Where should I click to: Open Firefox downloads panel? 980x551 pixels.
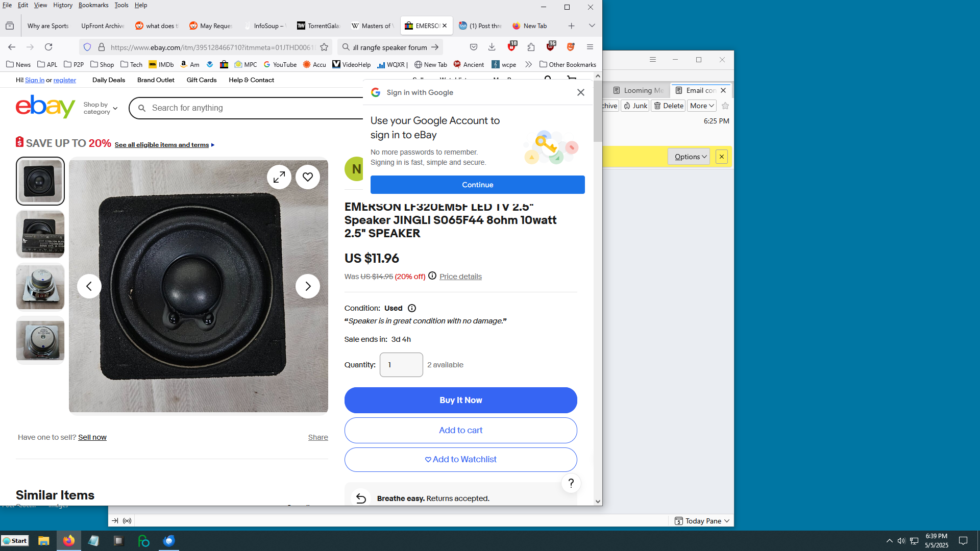(x=492, y=47)
